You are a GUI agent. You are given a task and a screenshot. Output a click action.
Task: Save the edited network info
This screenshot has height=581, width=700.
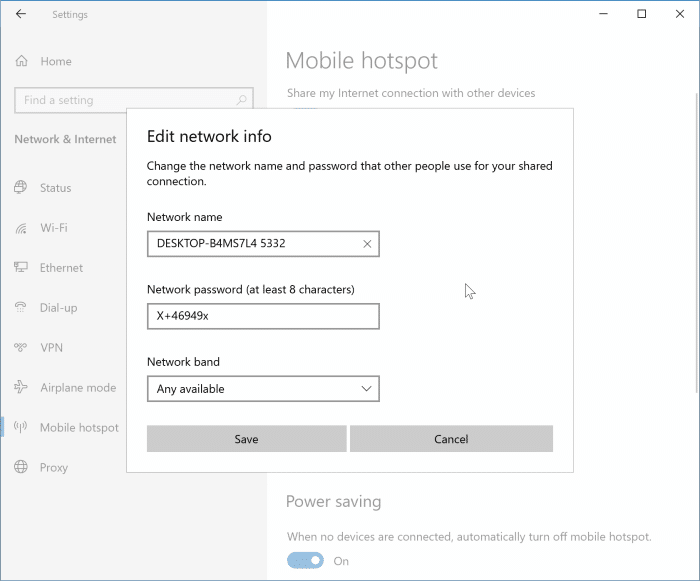(246, 439)
